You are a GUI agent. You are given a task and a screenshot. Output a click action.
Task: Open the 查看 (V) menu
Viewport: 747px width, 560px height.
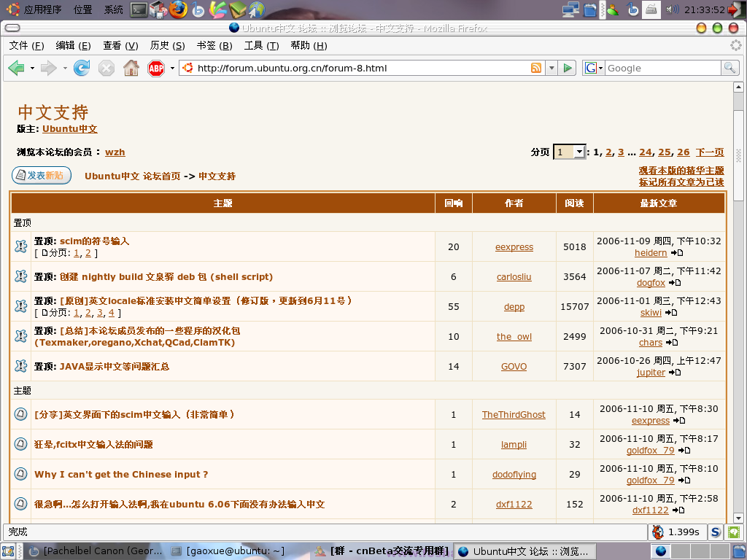120,46
